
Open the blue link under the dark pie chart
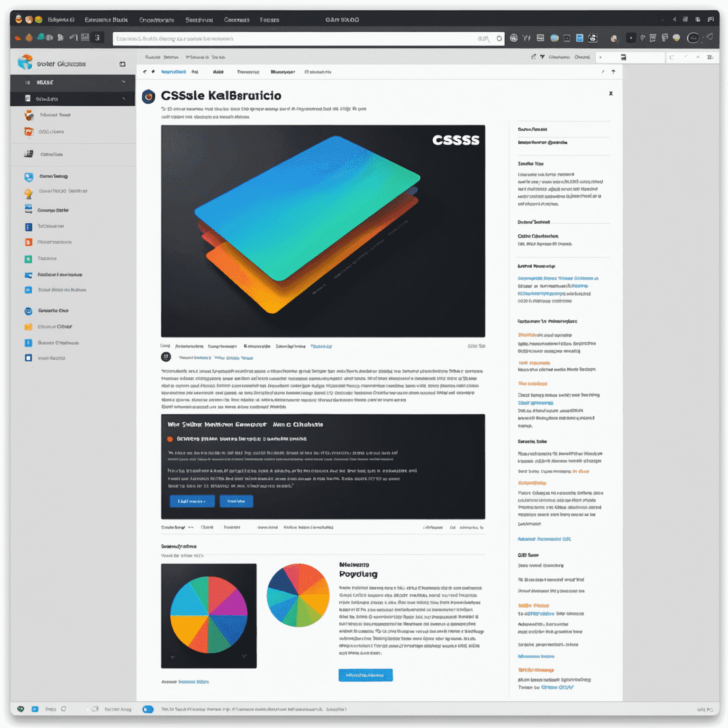[x=194, y=682]
